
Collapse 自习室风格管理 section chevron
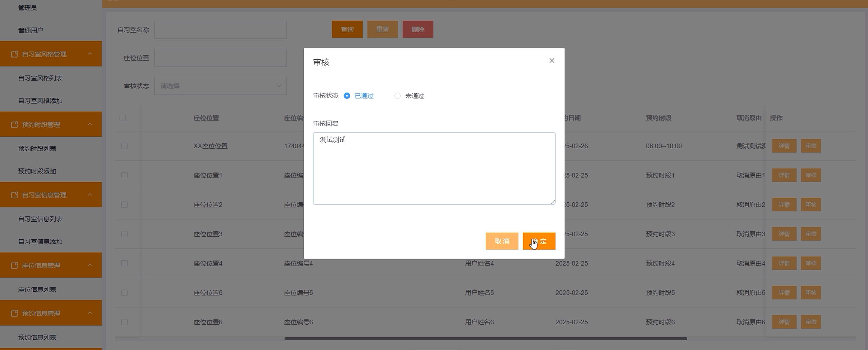tap(90, 54)
